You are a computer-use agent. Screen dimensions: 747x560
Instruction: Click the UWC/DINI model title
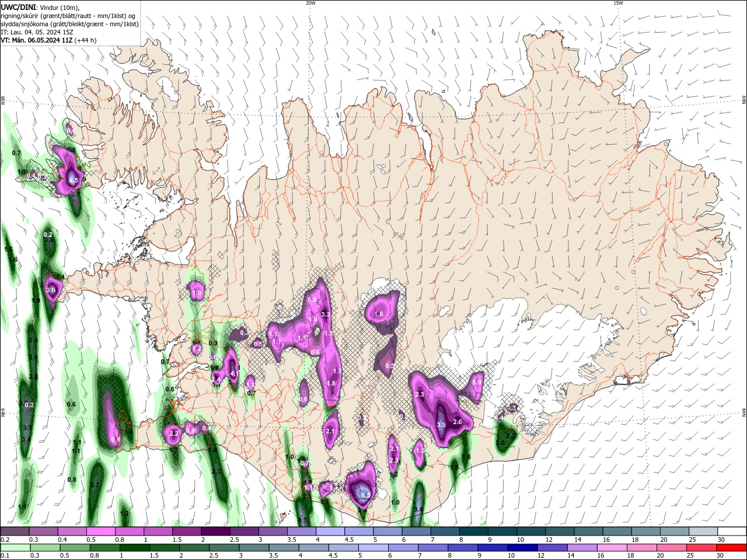(x=19, y=7)
